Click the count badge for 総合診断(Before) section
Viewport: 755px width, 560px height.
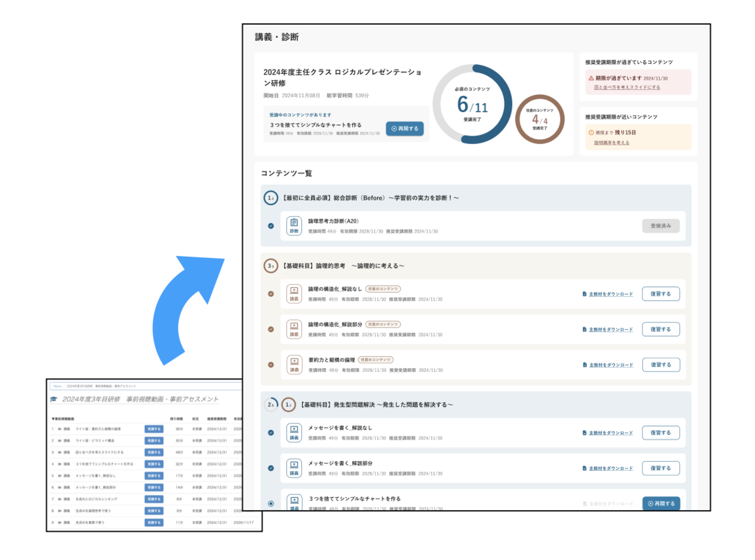tap(271, 198)
